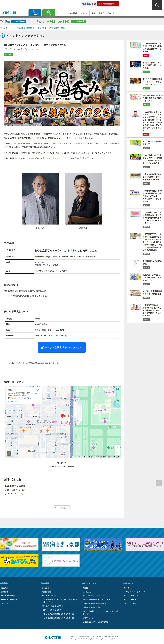Zoom in with the map plus button

[x=117, y=447]
